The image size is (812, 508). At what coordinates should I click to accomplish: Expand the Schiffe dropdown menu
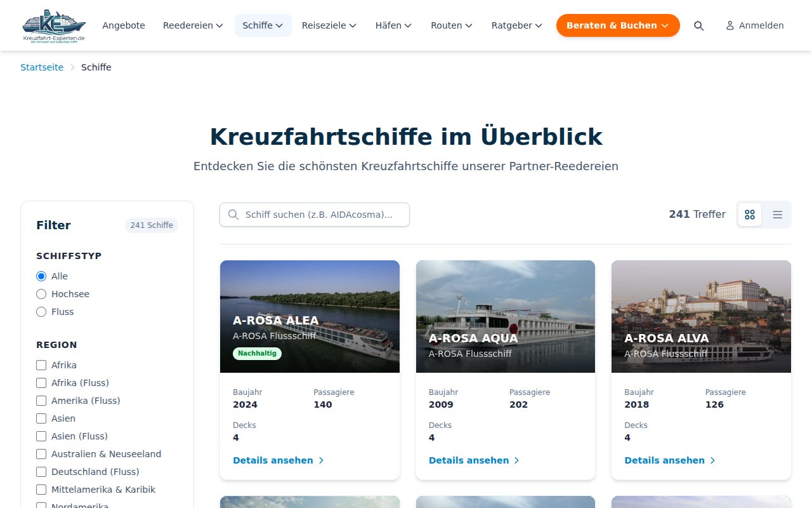(263, 25)
